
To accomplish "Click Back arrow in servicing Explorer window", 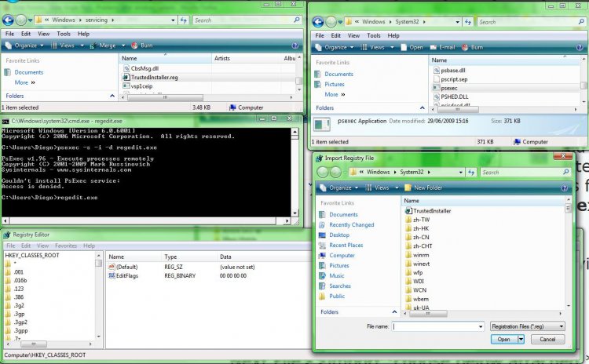I will [8, 20].
